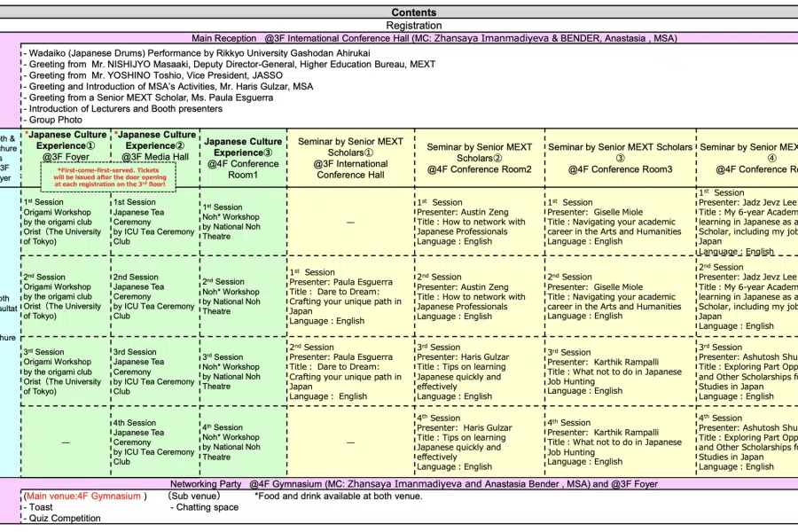Select the 2nd Session Noh Workshop cell

point(243,296)
